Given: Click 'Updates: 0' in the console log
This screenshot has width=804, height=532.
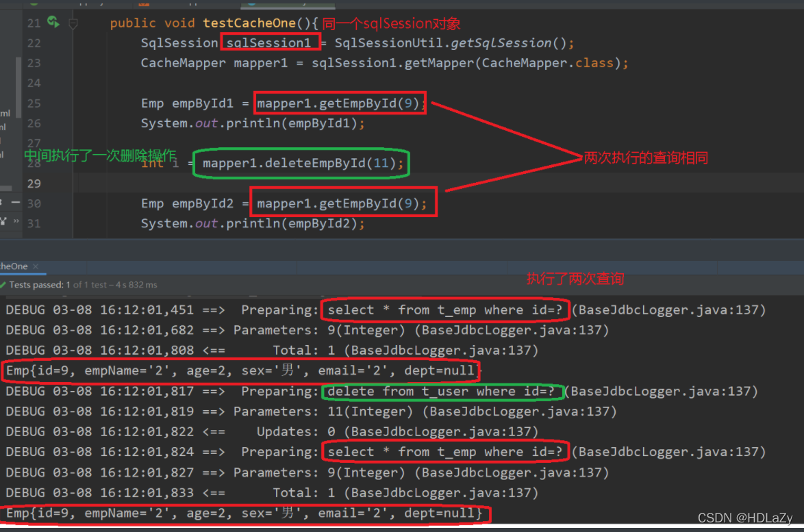Looking at the screenshot, I should 296,432.
